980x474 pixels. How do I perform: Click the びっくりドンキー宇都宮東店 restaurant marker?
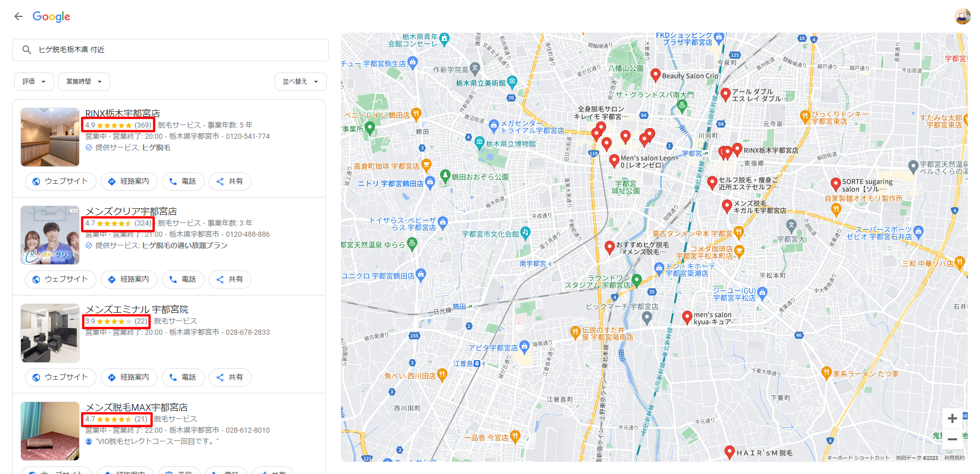[805, 117]
